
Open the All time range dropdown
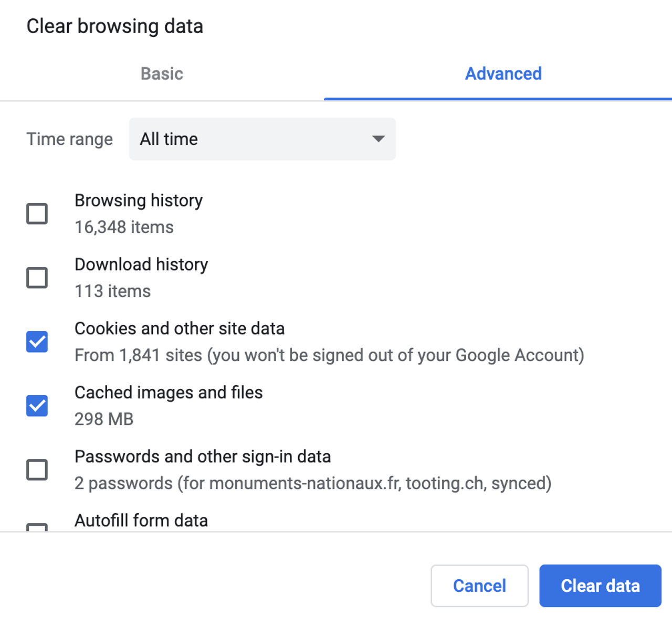pyautogui.click(x=262, y=139)
